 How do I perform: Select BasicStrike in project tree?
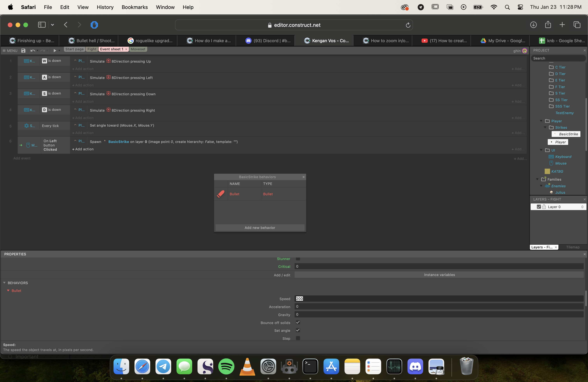coord(566,134)
